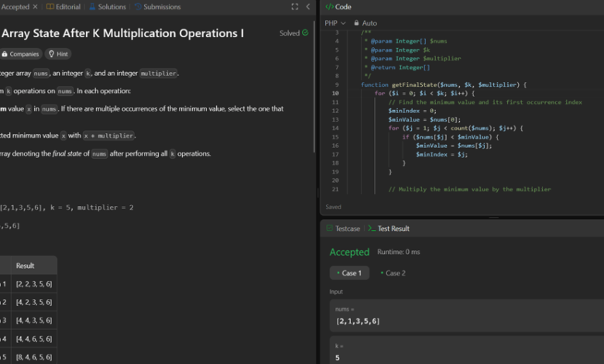Click the Solved checkmark status

294,33
